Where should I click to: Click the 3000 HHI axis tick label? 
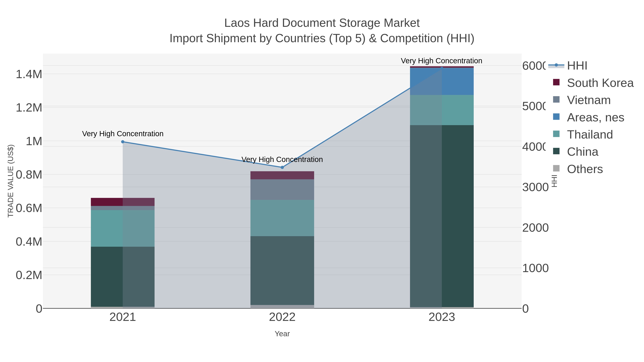535,187
